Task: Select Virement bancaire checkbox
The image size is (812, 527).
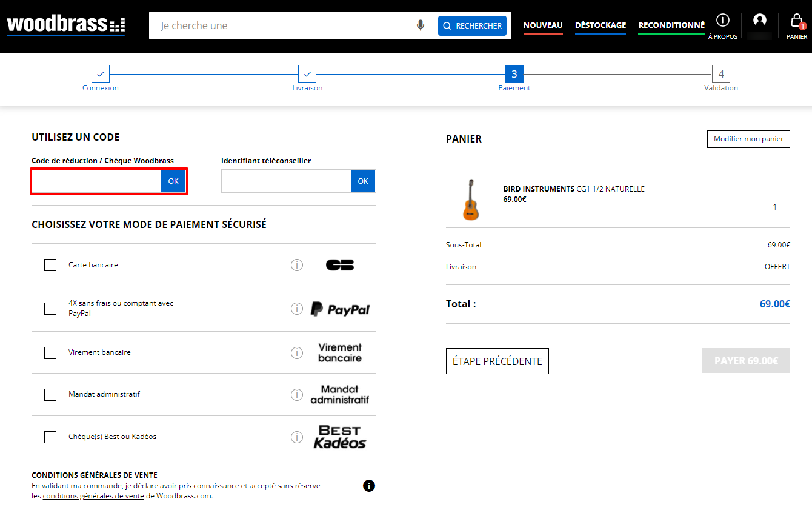Action: 50,352
